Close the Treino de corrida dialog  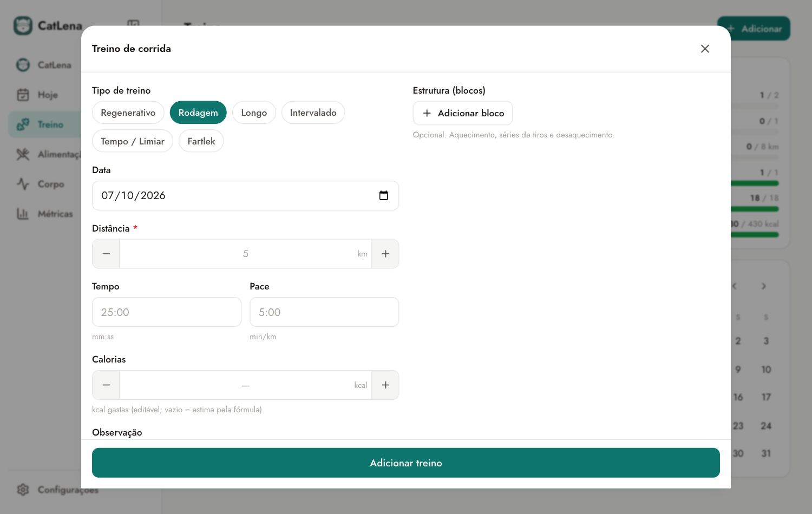(705, 49)
